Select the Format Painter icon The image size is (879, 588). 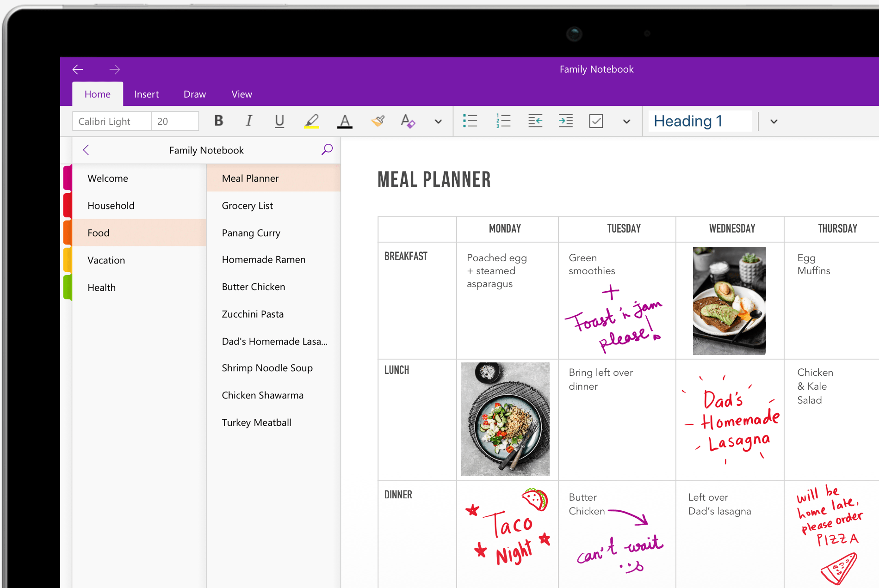tap(378, 121)
